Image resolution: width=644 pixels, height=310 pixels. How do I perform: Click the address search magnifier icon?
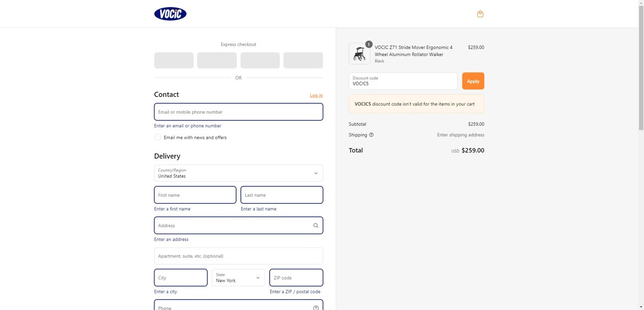[x=316, y=226]
